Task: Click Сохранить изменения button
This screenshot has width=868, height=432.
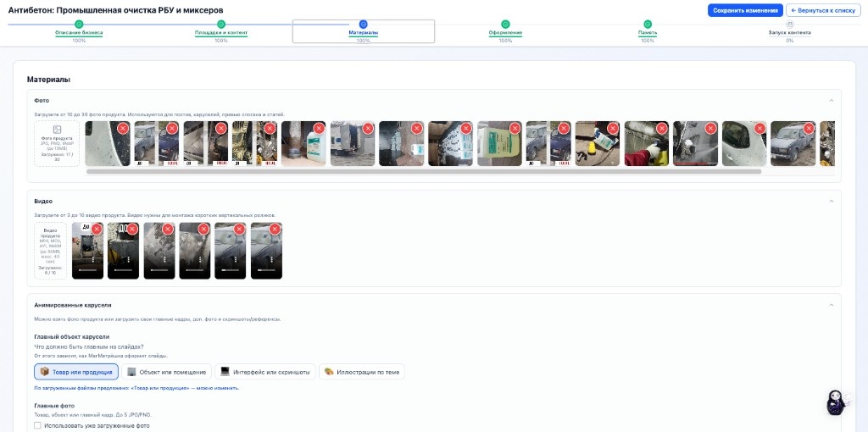Action: [x=745, y=10]
